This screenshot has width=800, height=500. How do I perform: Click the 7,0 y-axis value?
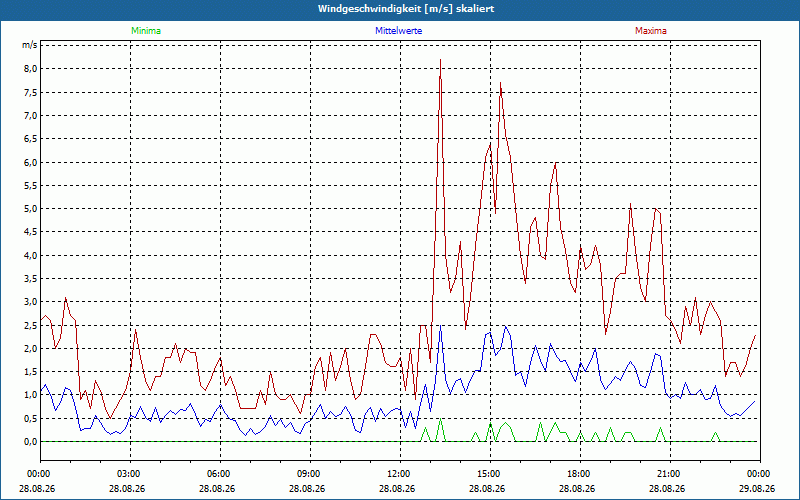pyautogui.click(x=31, y=116)
